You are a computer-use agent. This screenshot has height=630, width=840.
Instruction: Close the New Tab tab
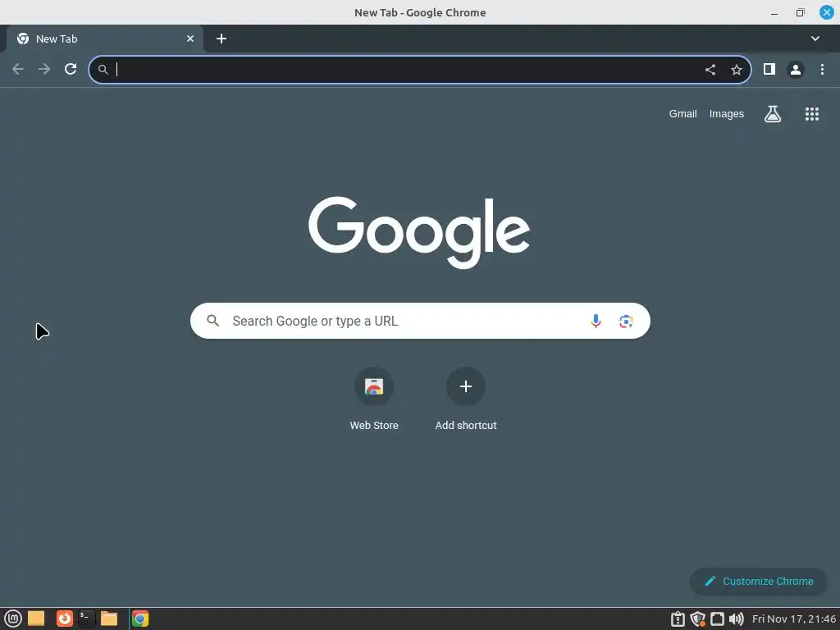(x=190, y=39)
